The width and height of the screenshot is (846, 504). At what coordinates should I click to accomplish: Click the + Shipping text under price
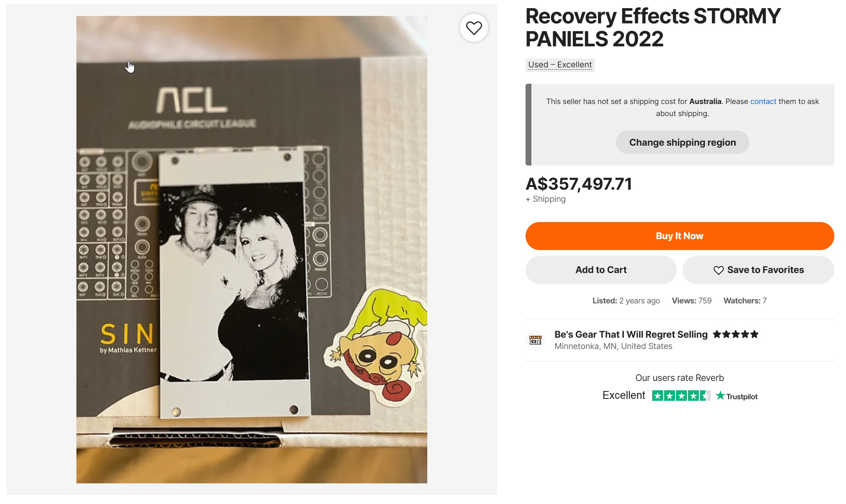(x=545, y=199)
